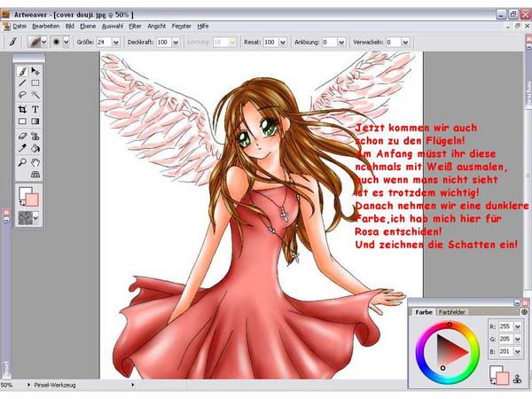Open the Ansicht menu
Screen dimensions: 532x399
point(156,26)
